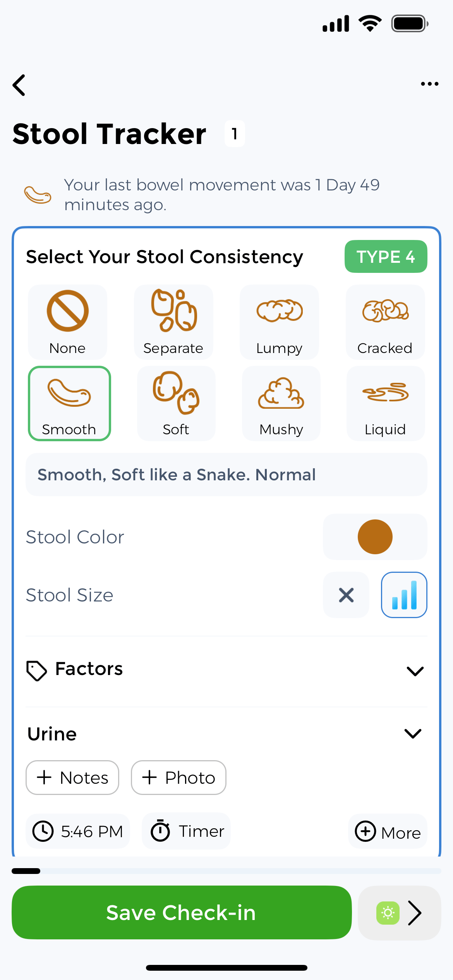
Task: Clear stool size with the X button
Action: (346, 595)
